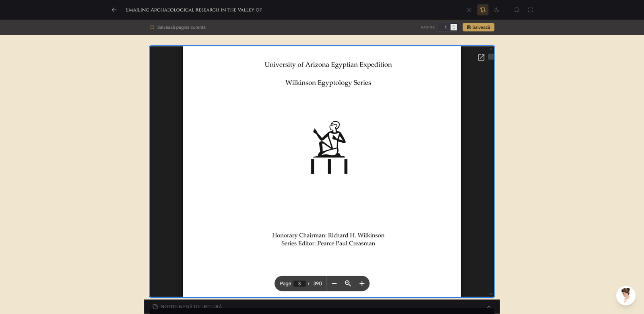
Task: Click the 'Wilkinson Egyptology Series' heading
Action: (328, 83)
